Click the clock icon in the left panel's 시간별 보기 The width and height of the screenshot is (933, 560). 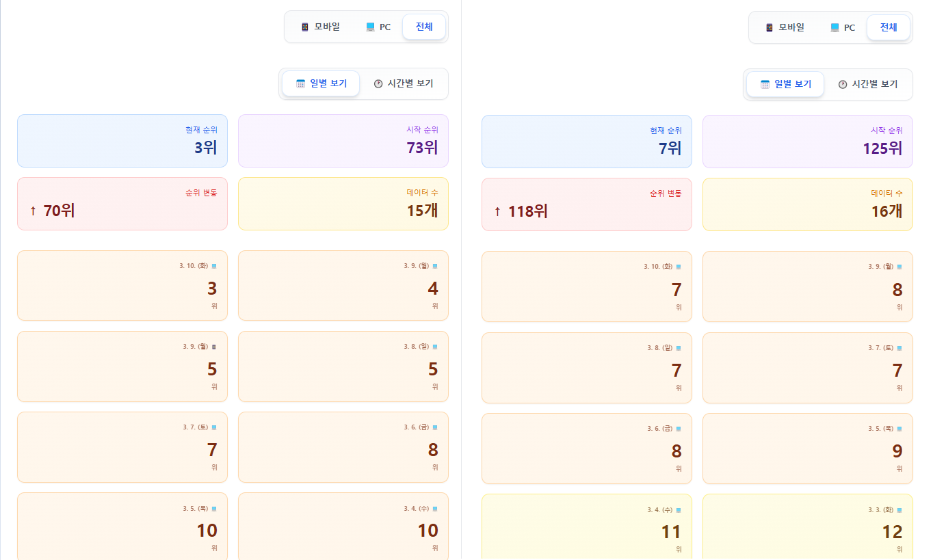(x=378, y=83)
